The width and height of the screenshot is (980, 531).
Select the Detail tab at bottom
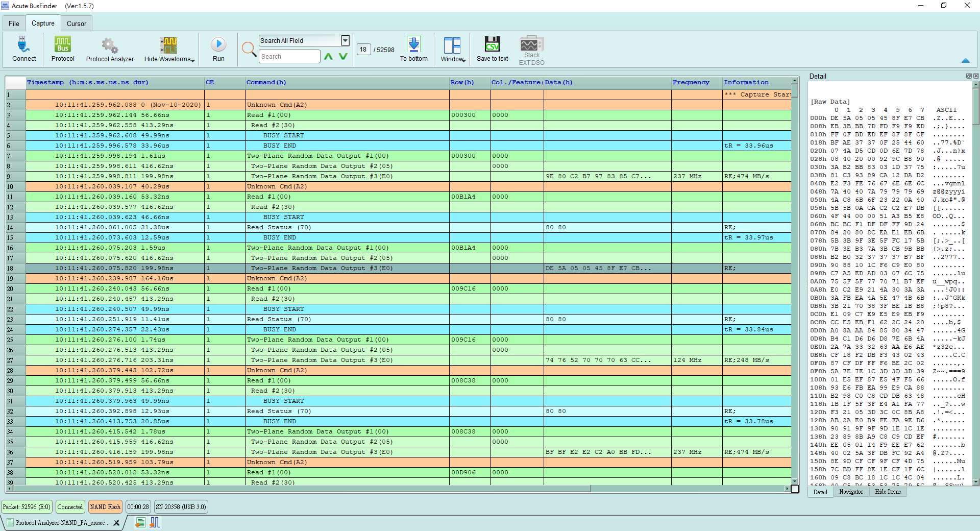tap(820, 492)
